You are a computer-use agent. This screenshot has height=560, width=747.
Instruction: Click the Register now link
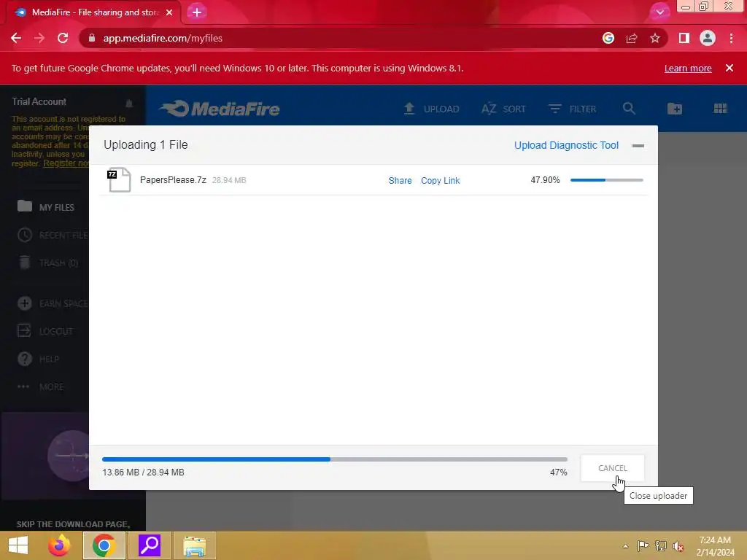pos(66,163)
